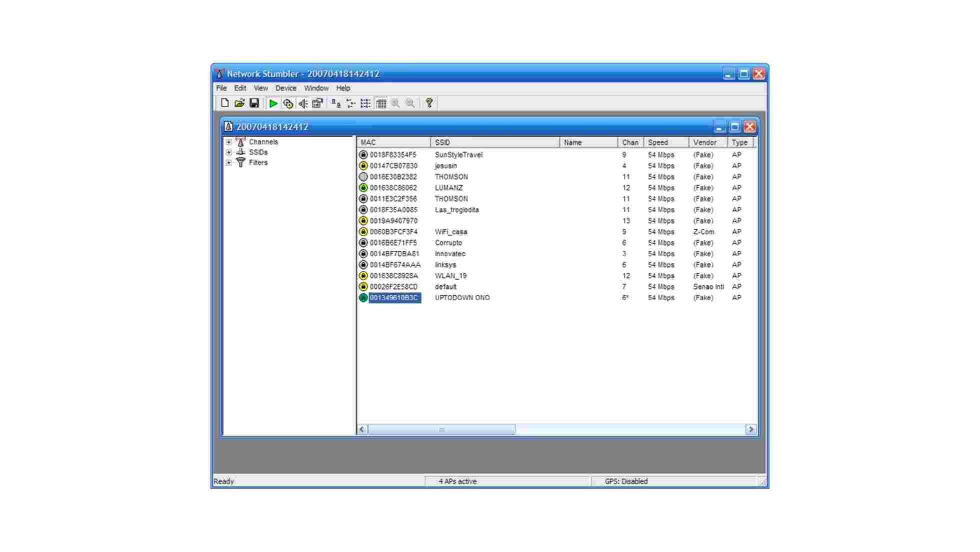
Task: Select the SSIDs tree item label
Action: pos(258,152)
